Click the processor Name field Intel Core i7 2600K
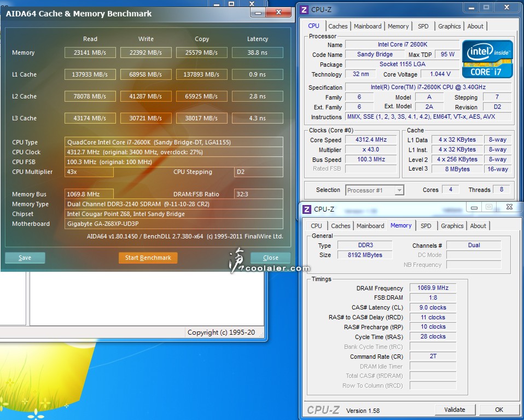 (x=403, y=44)
